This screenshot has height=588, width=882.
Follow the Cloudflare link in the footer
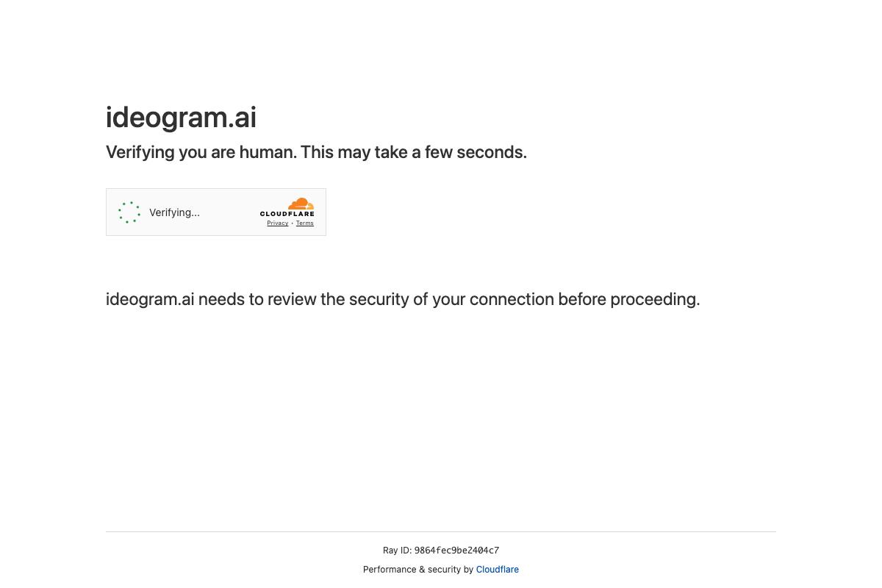coord(498,570)
